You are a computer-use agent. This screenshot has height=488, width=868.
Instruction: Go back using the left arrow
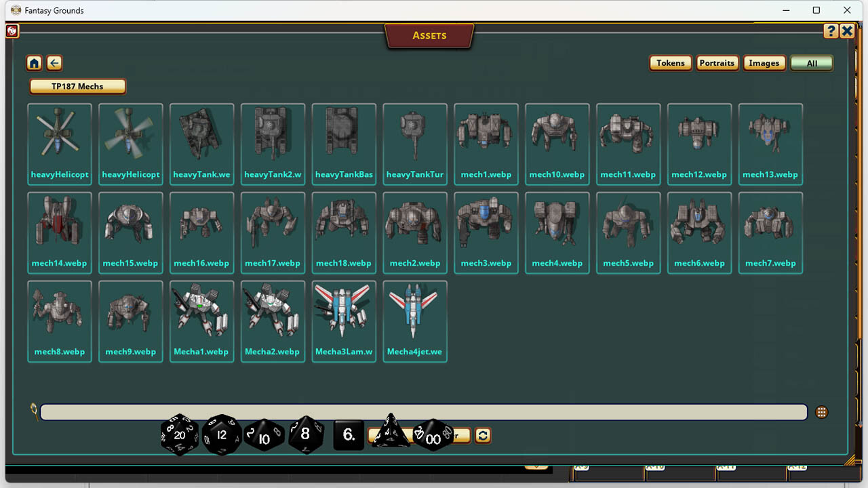point(54,63)
